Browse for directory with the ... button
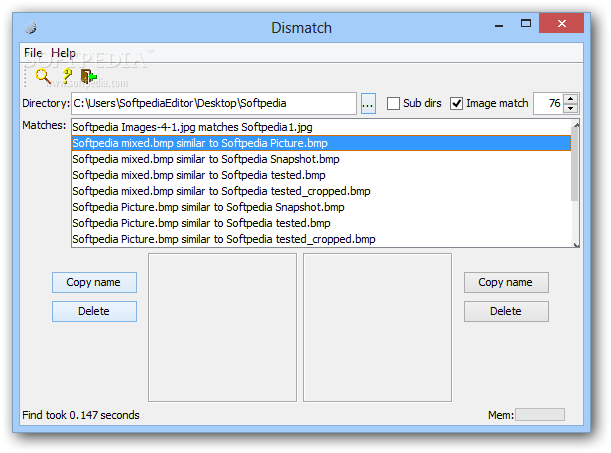Viewport: 611px width, 453px height. tap(368, 103)
